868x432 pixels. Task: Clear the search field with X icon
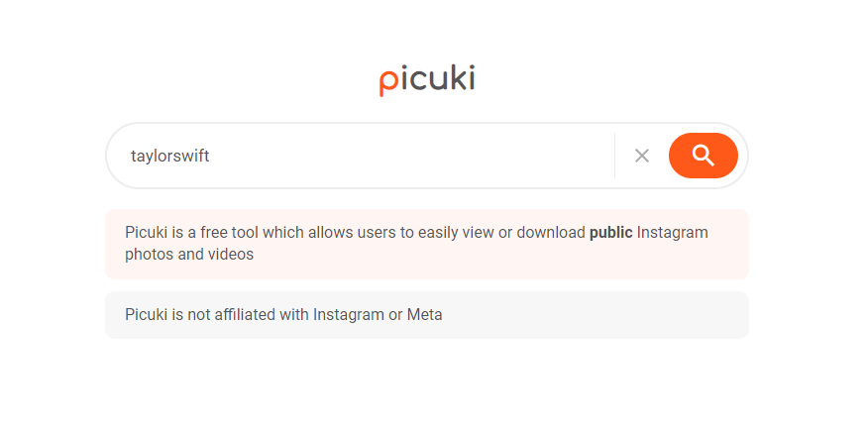tap(642, 156)
